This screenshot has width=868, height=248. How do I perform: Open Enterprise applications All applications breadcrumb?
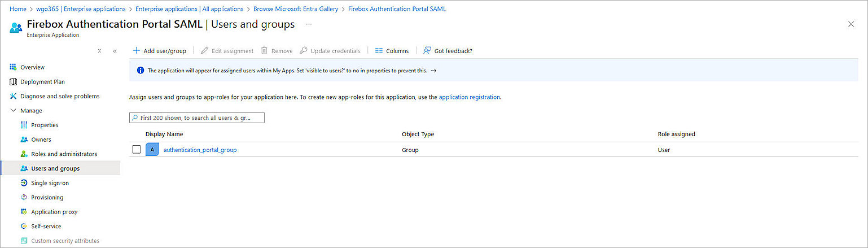tap(190, 9)
